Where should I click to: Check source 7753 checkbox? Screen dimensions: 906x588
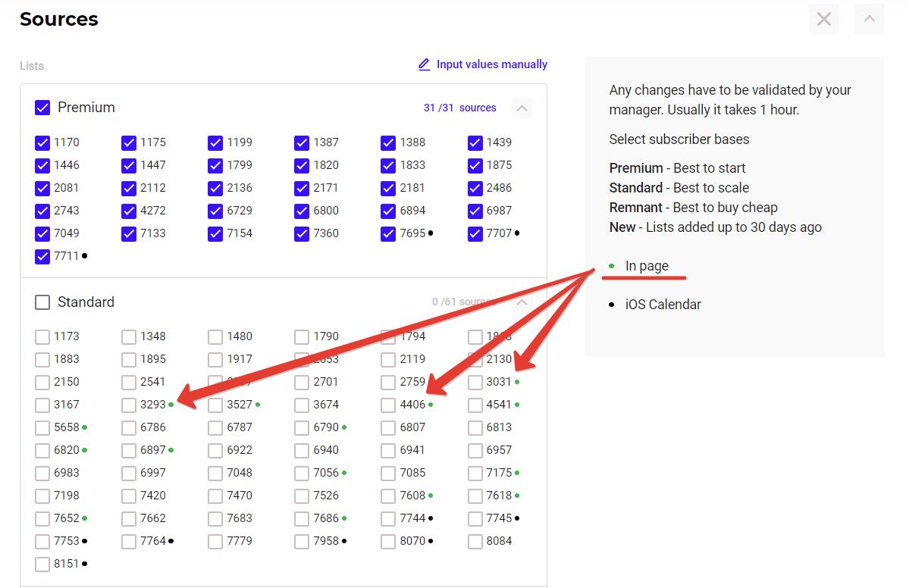[x=42, y=542]
